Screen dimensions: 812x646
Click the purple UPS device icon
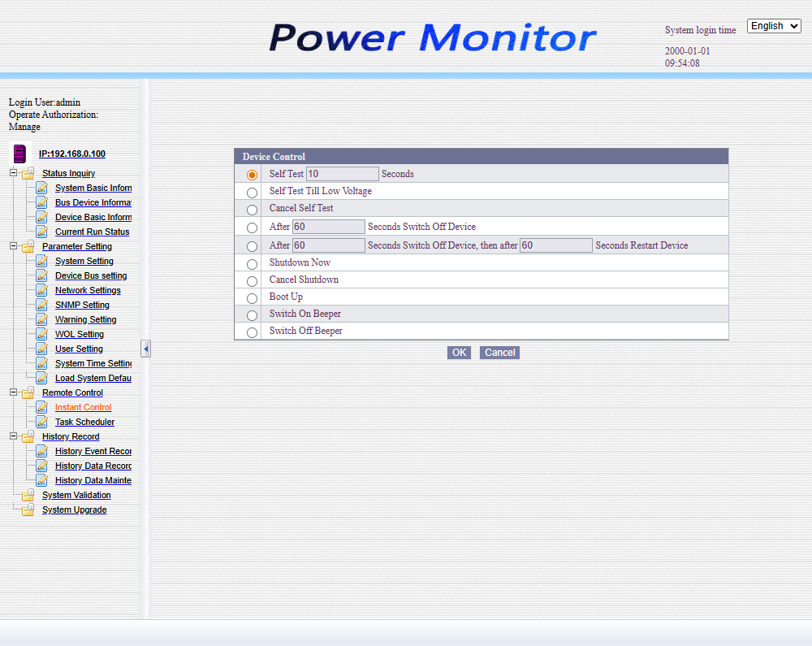(19, 154)
